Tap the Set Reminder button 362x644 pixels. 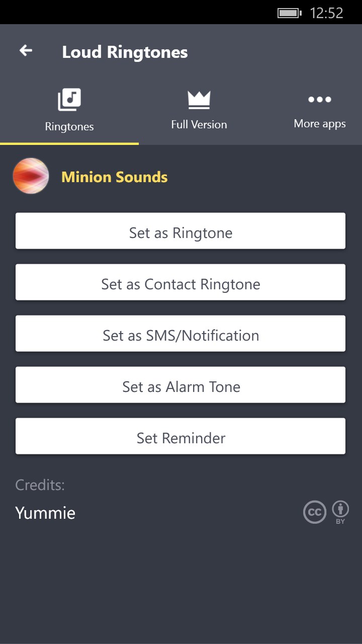pos(180,438)
